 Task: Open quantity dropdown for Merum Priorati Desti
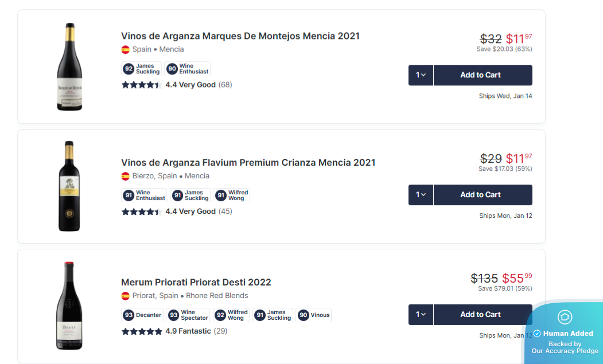(421, 314)
